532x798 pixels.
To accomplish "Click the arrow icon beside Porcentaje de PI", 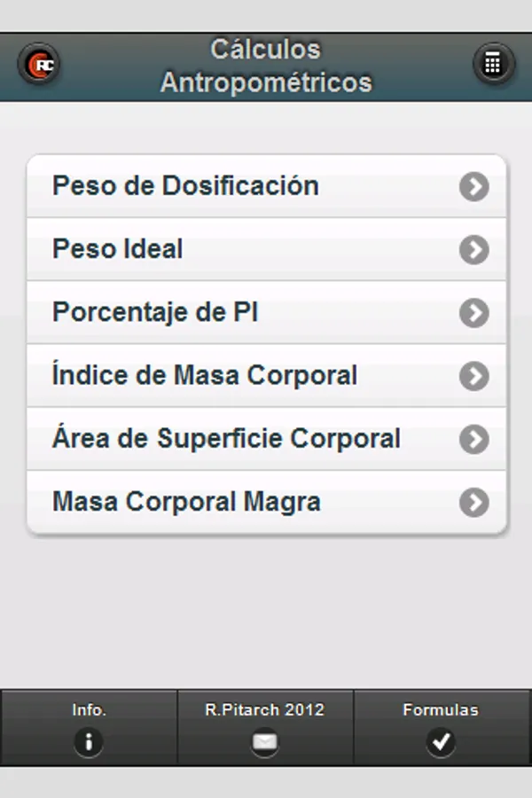I will coord(474,313).
